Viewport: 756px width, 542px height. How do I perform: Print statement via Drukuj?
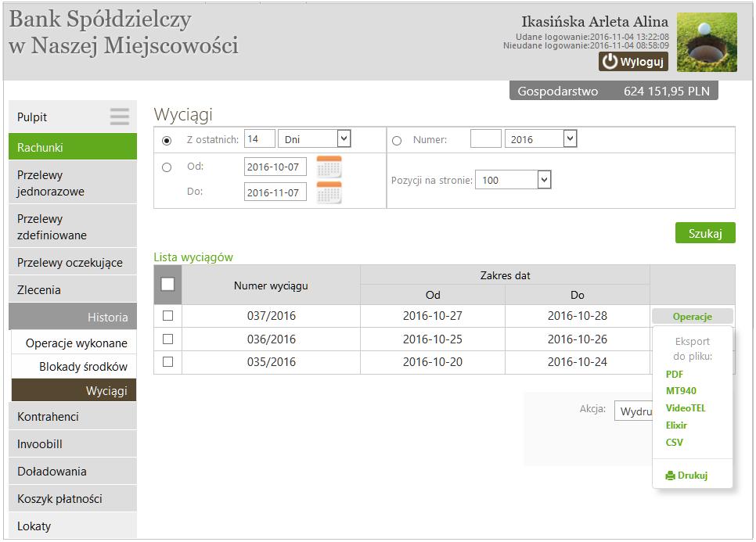click(686, 475)
